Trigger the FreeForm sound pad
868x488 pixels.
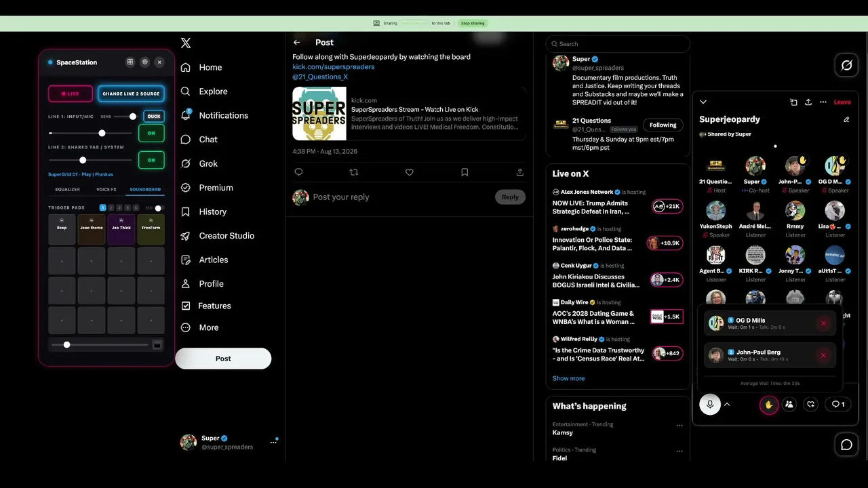click(151, 229)
